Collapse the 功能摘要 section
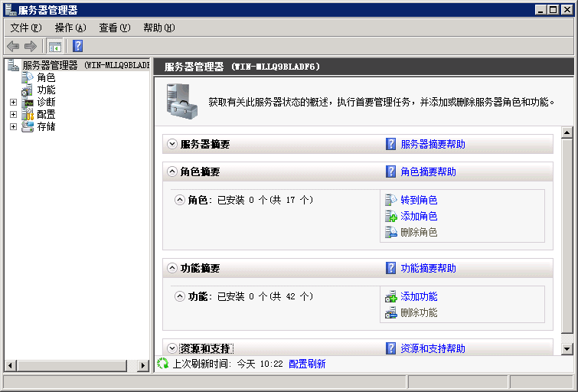 point(172,268)
